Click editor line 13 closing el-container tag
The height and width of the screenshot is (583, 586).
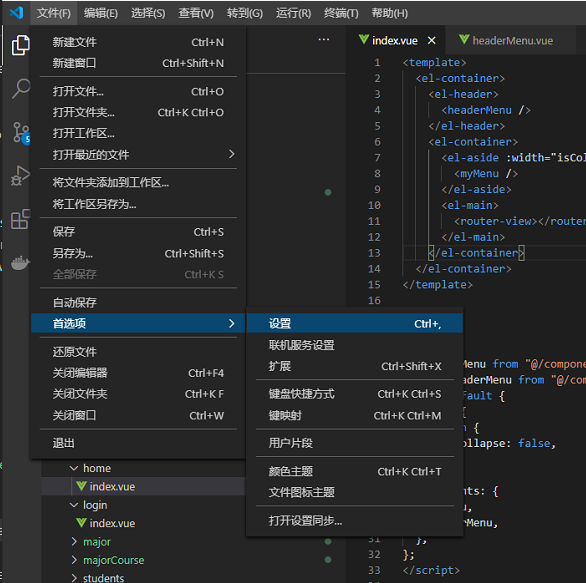pyautogui.click(x=476, y=253)
